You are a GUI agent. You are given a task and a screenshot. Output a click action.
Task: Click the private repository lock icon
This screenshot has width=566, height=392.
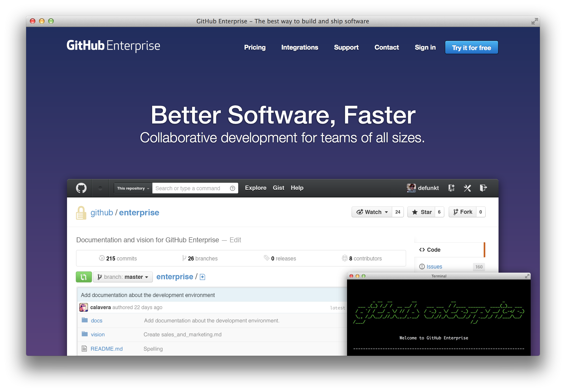pos(81,213)
